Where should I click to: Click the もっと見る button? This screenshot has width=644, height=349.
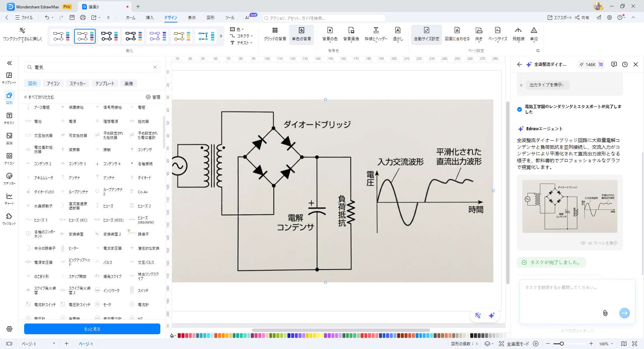pyautogui.click(x=92, y=329)
